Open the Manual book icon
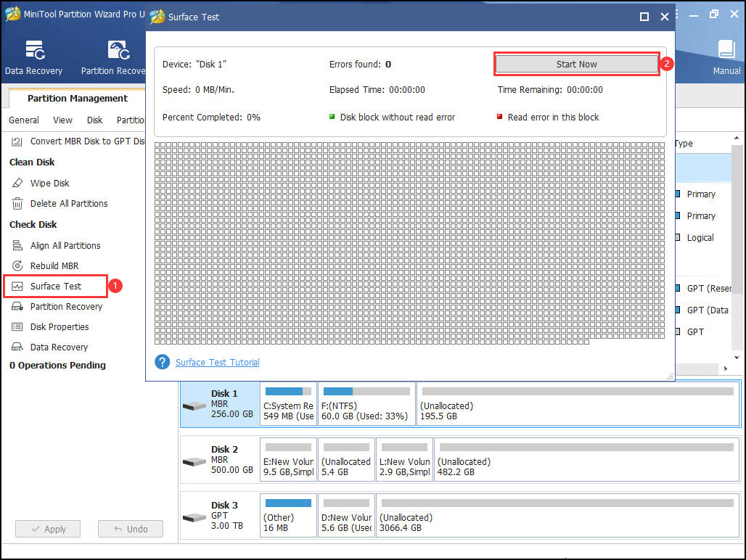This screenshot has width=746, height=560. (x=726, y=49)
